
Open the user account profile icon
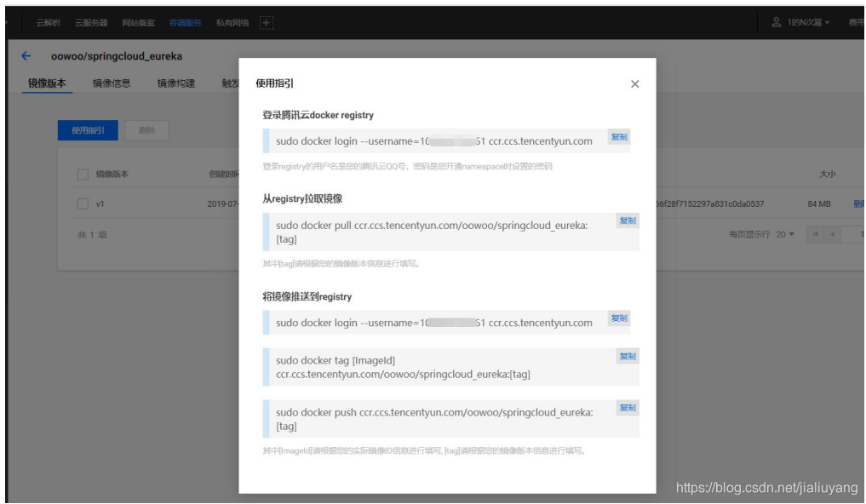pos(776,22)
